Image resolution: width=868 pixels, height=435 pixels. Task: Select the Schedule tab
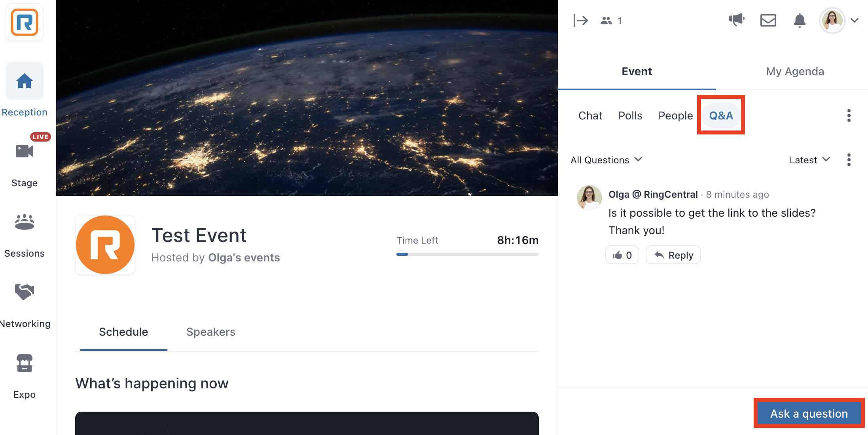click(123, 332)
